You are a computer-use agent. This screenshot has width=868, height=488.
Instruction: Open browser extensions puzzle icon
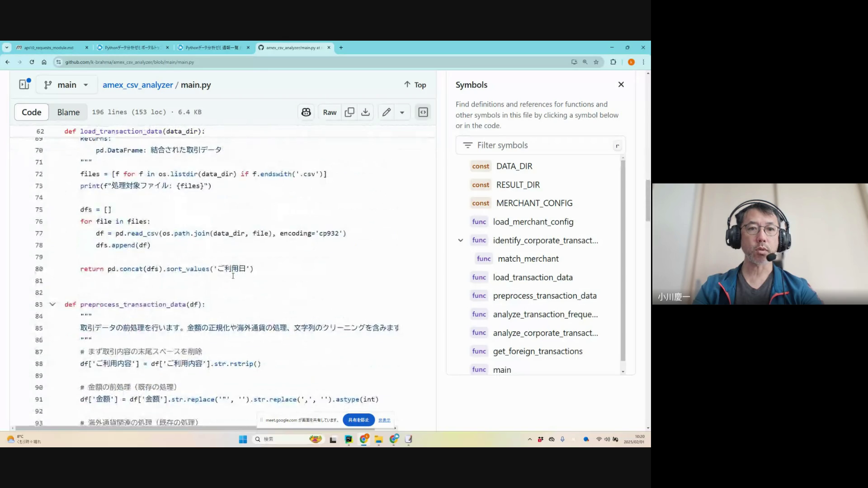click(x=613, y=62)
